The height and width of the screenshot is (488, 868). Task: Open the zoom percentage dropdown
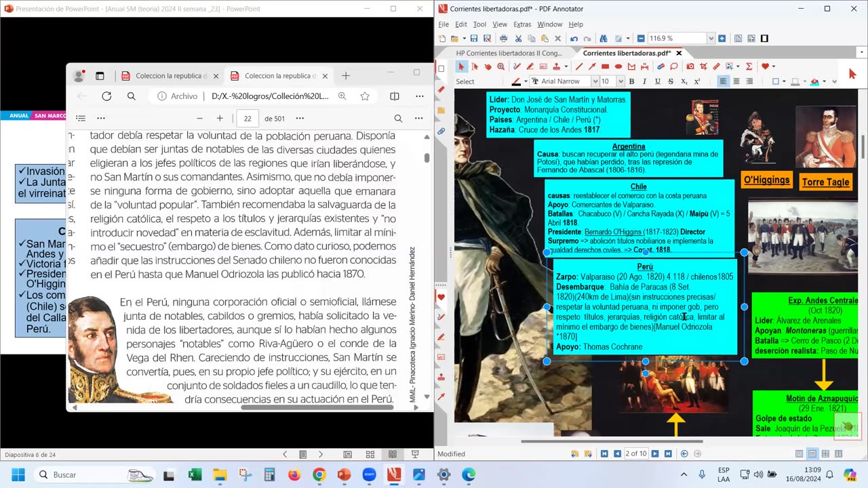pyautogui.click(x=711, y=39)
